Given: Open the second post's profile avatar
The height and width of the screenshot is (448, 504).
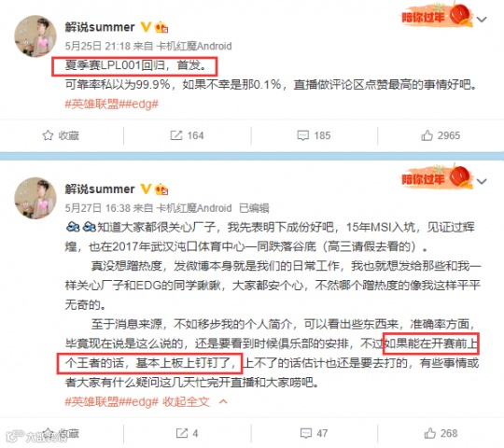Looking at the screenshot, I should pos(35,198).
